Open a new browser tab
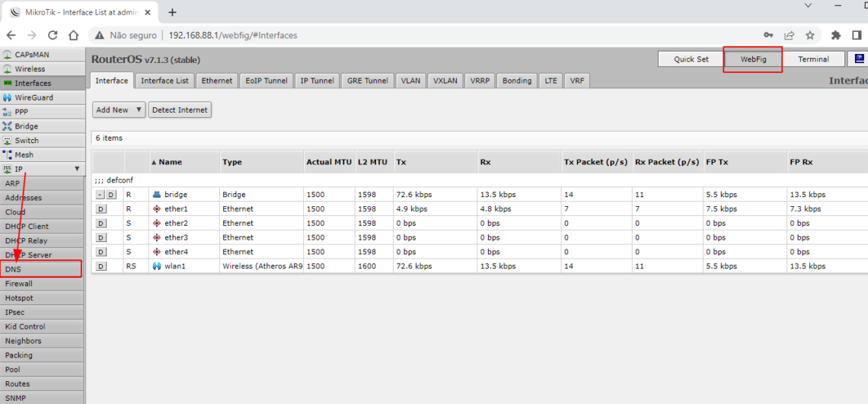868x404 pixels. pos(172,12)
